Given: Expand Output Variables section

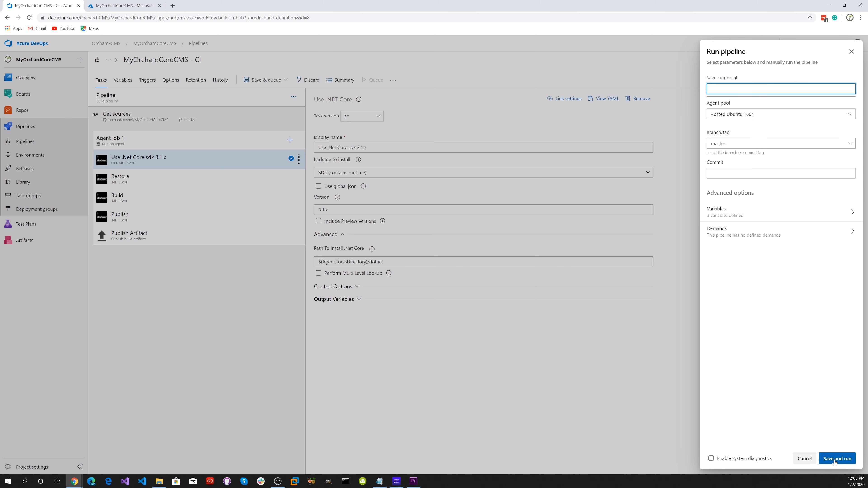Looking at the screenshot, I should tap(337, 299).
